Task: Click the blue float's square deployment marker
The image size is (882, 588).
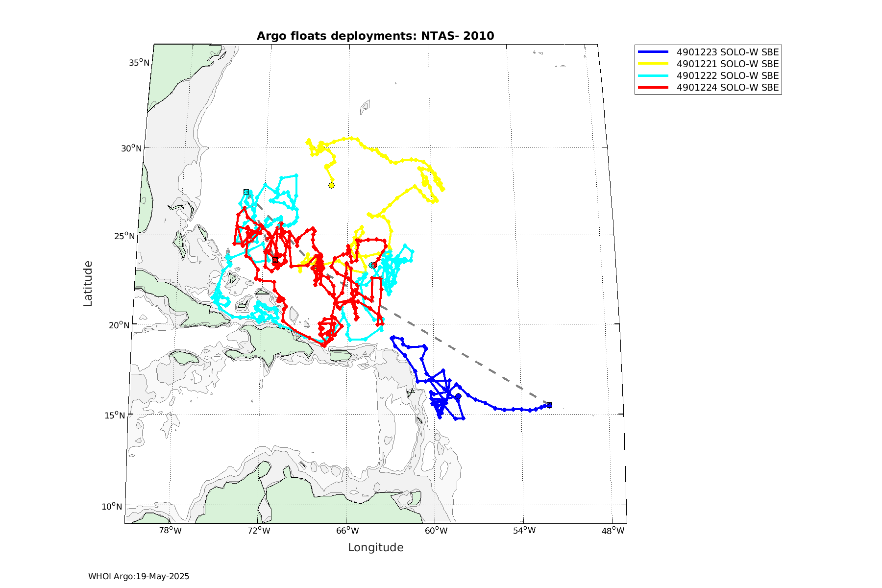Action: pyautogui.click(x=549, y=405)
